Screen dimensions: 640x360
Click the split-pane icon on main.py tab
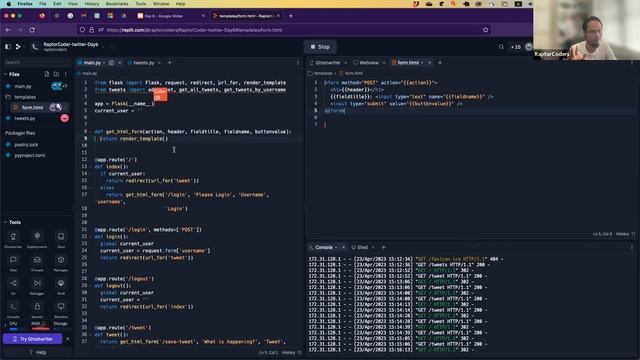pos(111,62)
